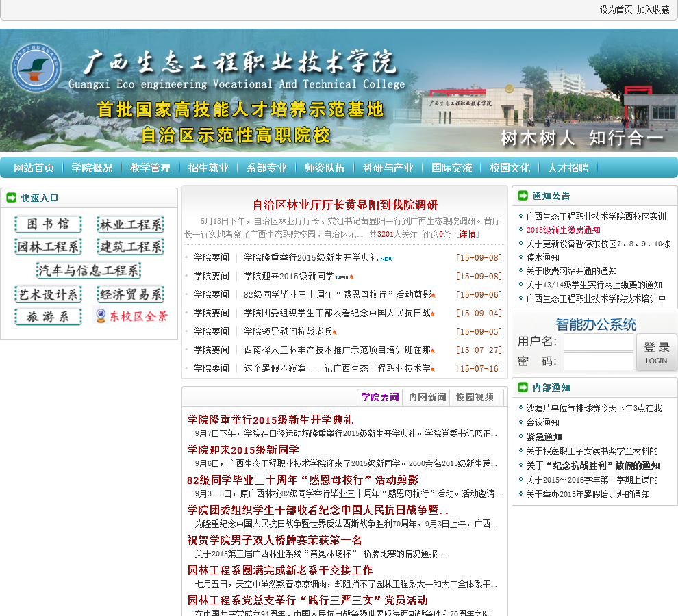Screen dimensions: 678x616
Task: Open article 祝贺学院男子双人桥牌赛荣获第一名
Action: 275,540
